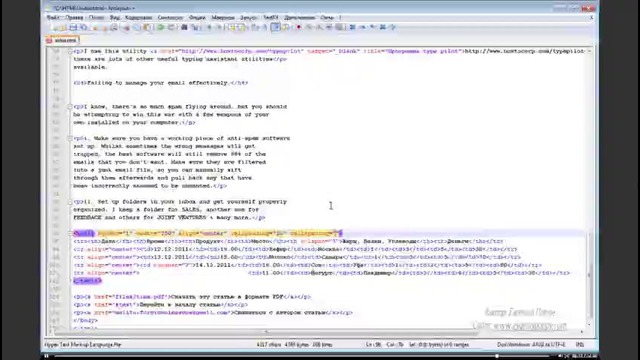640x360 pixels.
Task: Click the video progress slider knob
Action: coord(497,356)
